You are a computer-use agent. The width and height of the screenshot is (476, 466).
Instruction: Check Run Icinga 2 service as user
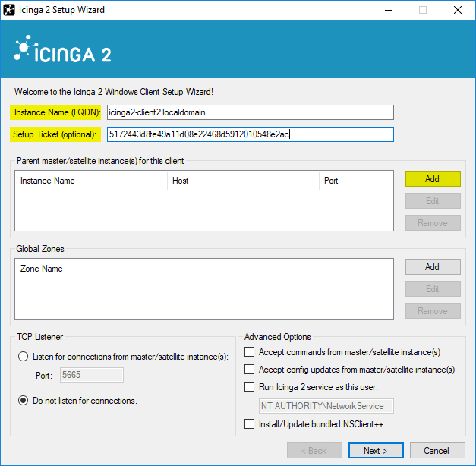click(249, 387)
